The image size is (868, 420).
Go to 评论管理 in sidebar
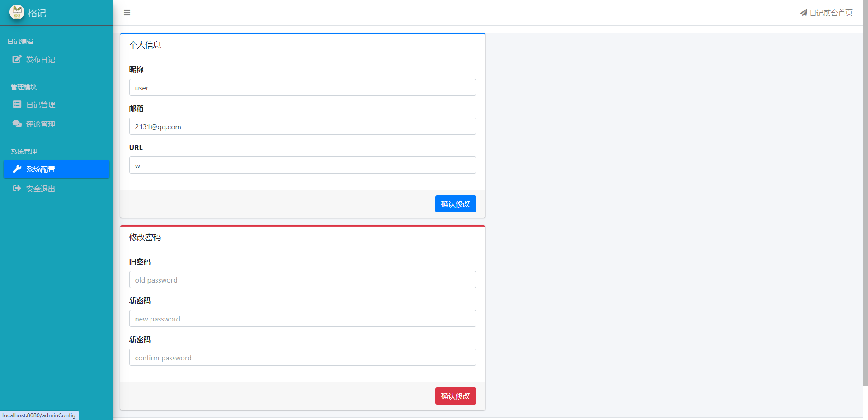(41, 124)
